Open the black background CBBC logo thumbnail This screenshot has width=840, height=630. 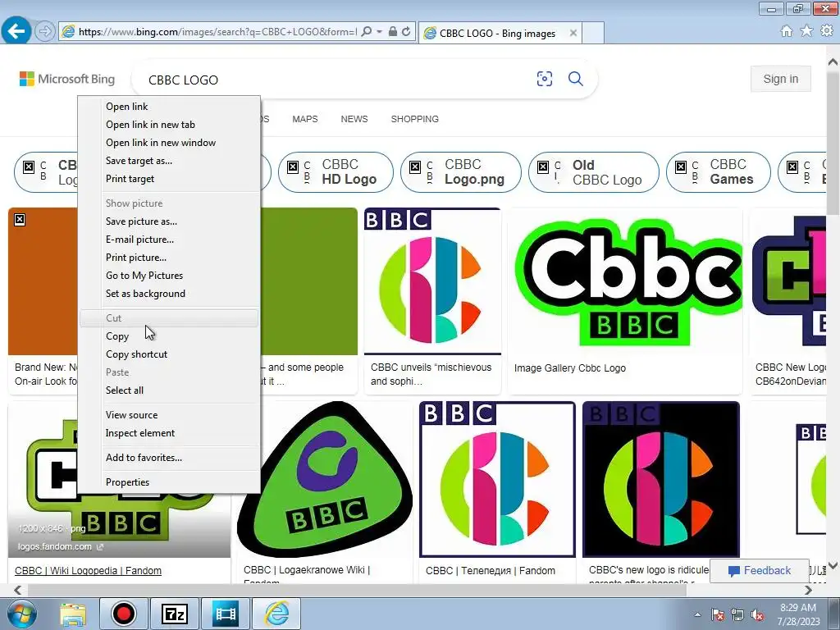(661, 479)
